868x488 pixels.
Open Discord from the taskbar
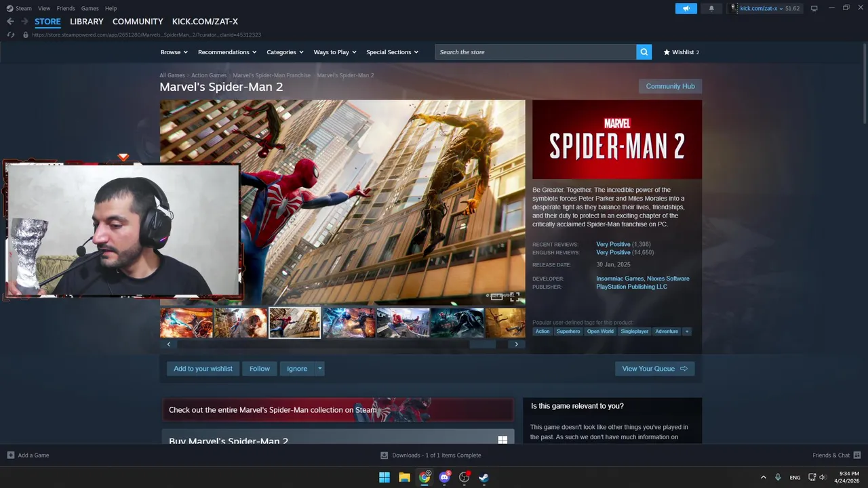(x=444, y=477)
